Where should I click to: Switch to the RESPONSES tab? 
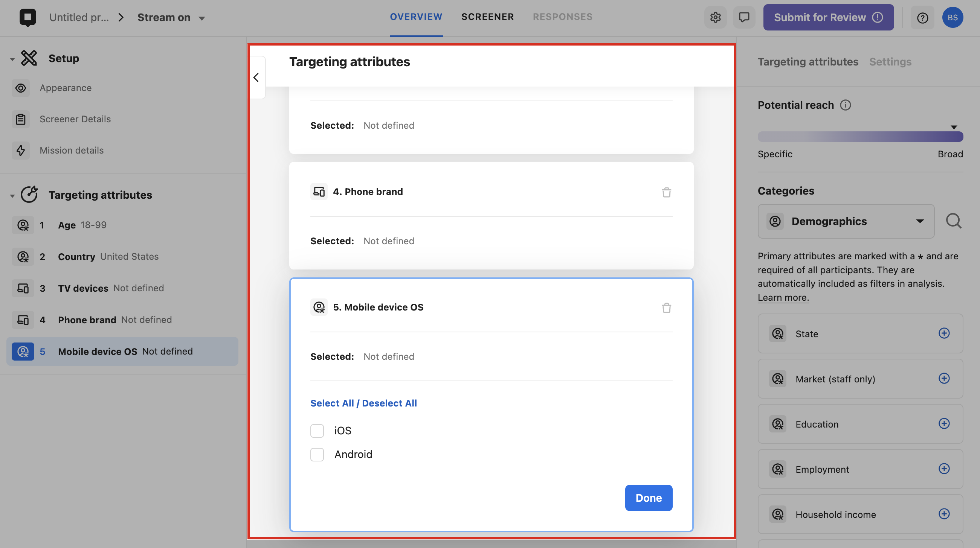[x=562, y=17]
